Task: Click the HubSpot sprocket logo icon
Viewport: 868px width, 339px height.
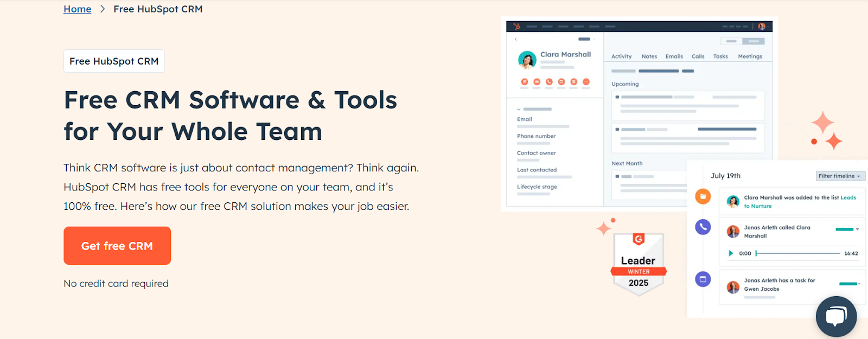Action: pos(516,26)
